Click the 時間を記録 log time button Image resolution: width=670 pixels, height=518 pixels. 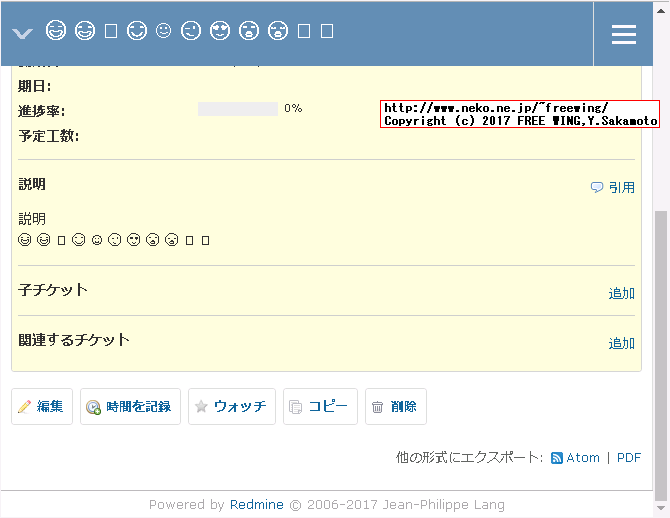click(x=130, y=406)
